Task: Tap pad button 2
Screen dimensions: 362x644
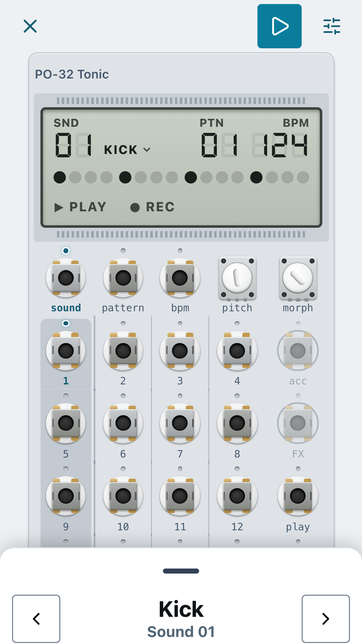Action: (x=123, y=351)
